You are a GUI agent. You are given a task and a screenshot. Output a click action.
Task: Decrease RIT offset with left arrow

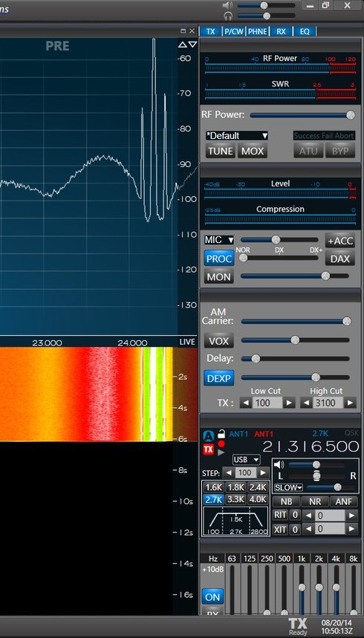click(309, 515)
